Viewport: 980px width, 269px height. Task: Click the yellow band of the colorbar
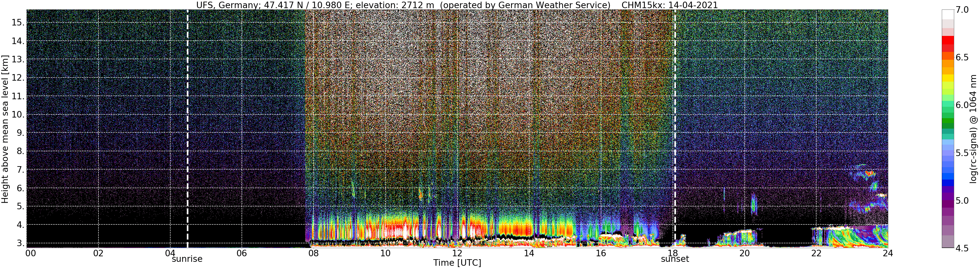948,78
